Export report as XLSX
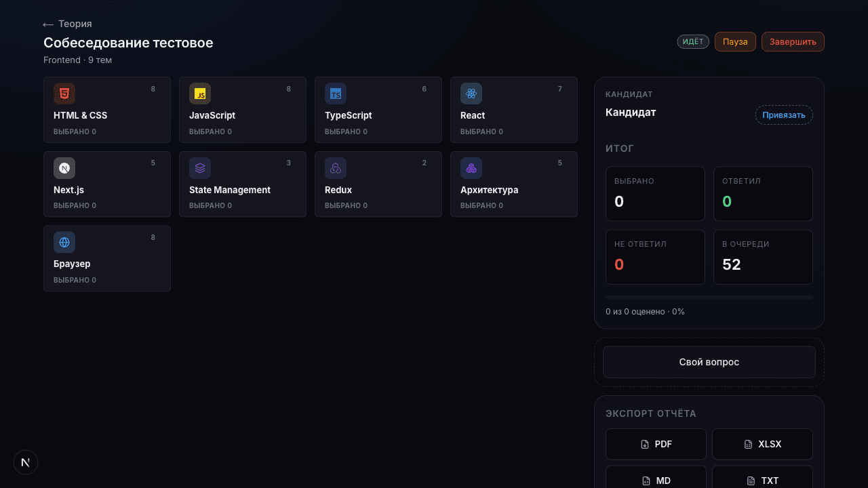Screen dimensions: 868x488 point(762,444)
